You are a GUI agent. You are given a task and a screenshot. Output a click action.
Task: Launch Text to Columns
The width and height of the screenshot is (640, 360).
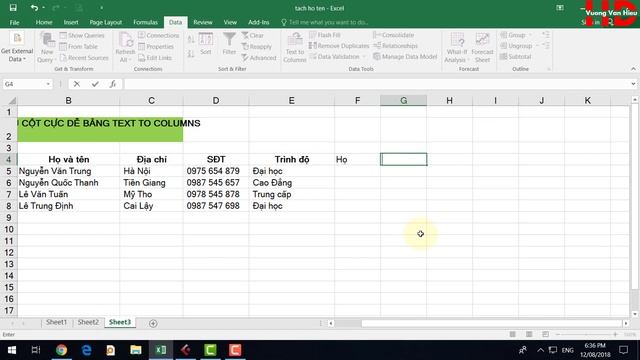(x=295, y=48)
